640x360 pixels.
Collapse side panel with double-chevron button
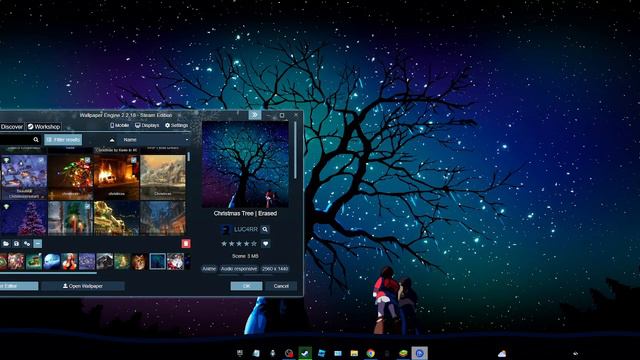point(255,115)
